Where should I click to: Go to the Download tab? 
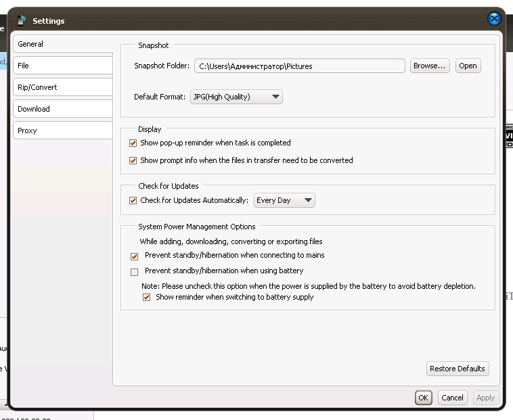click(x=63, y=109)
